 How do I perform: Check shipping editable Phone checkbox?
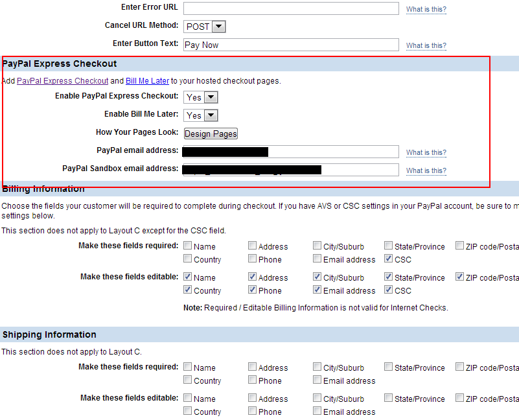(252, 411)
